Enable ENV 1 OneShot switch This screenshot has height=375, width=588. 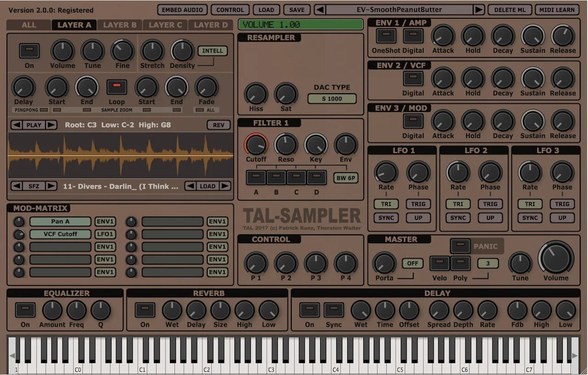pos(386,36)
